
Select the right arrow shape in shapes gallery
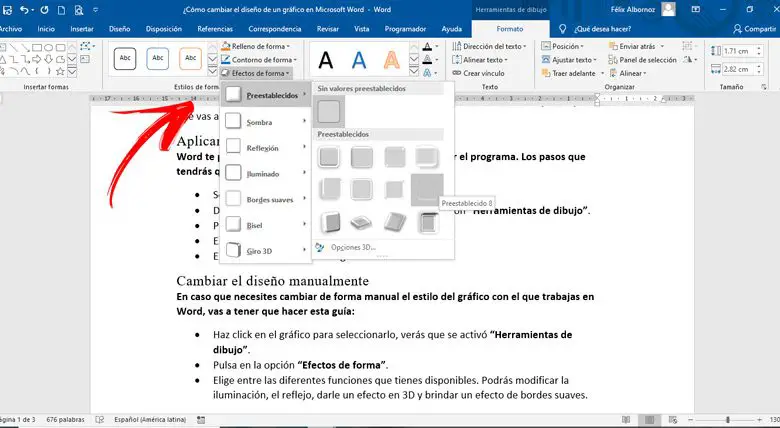click(x=37, y=59)
